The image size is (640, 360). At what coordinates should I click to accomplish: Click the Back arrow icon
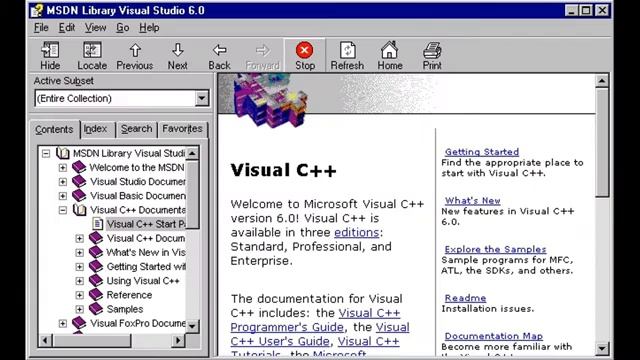pyautogui.click(x=220, y=50)
